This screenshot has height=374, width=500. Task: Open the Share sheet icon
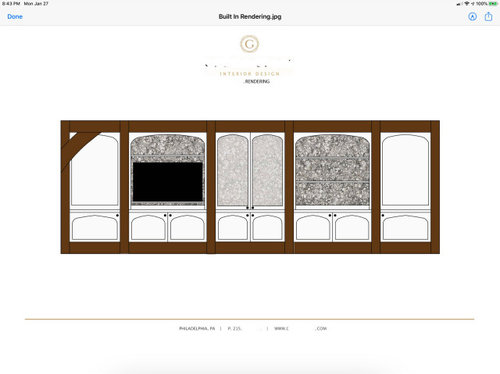[488, 16]
